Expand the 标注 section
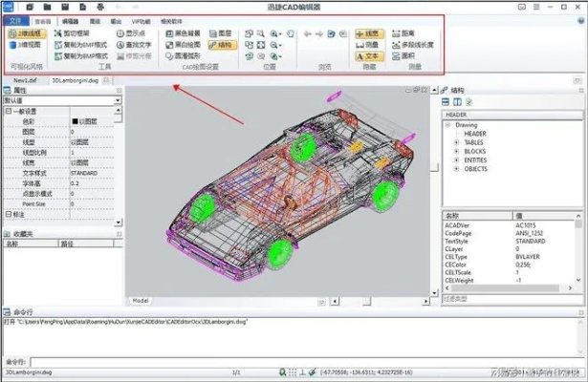 pyautogui.click(x=9, y=214)
